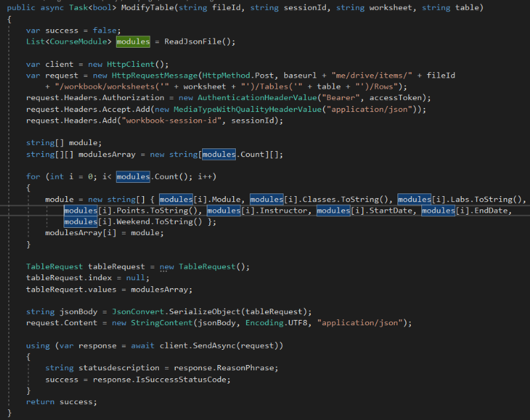Click the StringContent type name

tap(162, 323)
